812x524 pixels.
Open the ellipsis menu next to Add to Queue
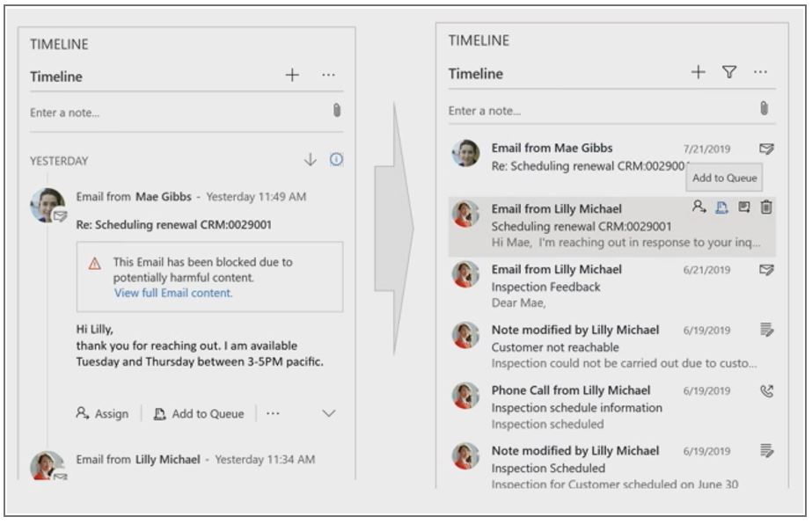click(273, 413)
